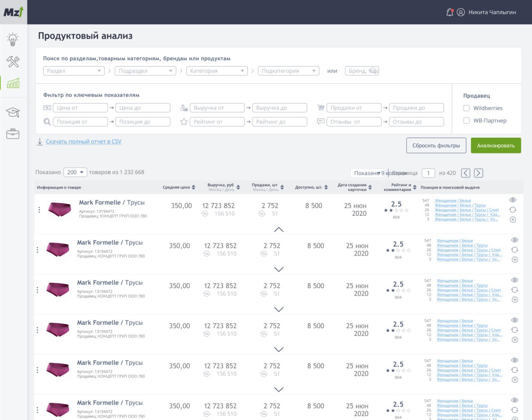
Task: Open the Никита Чаплыгин account name
Action: (492, 12)
